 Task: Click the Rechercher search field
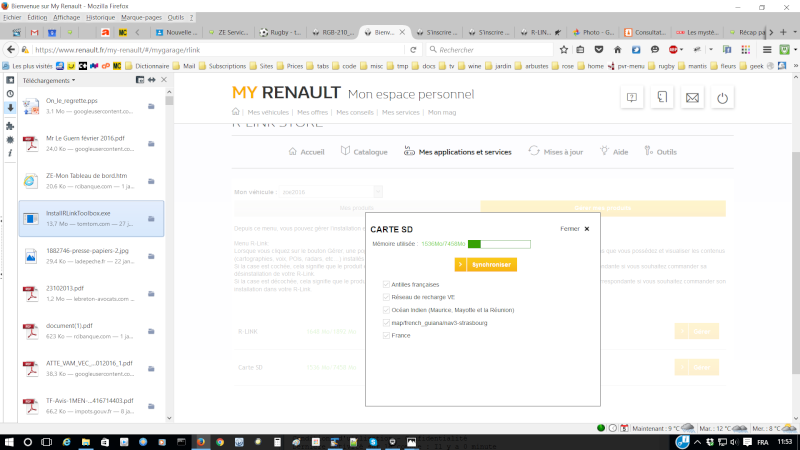pos(490,49)
